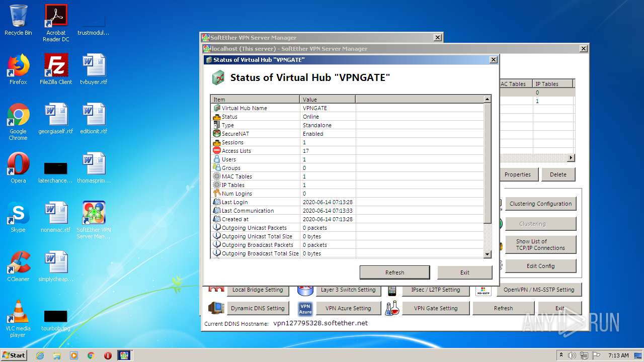This screenshot has height=362, width=644.
Task: Open Skype desktop shortcut
Action: (x=18, y=217)
